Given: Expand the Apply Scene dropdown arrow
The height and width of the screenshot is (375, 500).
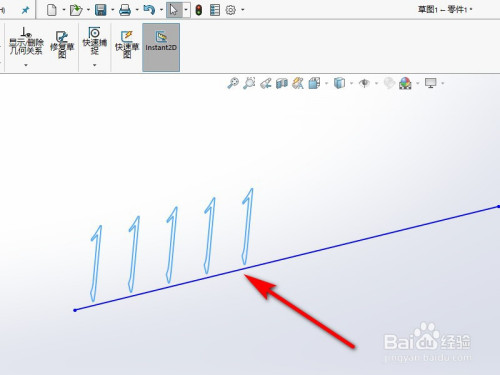Looking at the screenshot, I should pyautogui.click(x=418, y=83).
